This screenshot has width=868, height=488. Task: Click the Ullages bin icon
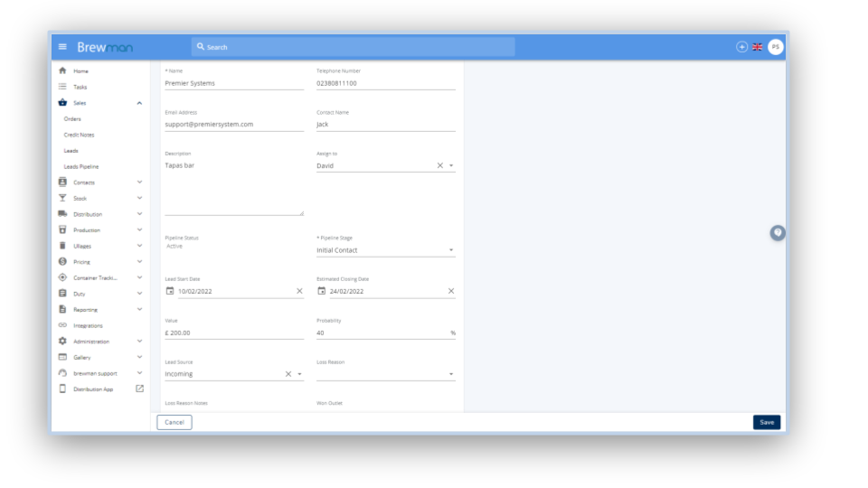[62, 246]
